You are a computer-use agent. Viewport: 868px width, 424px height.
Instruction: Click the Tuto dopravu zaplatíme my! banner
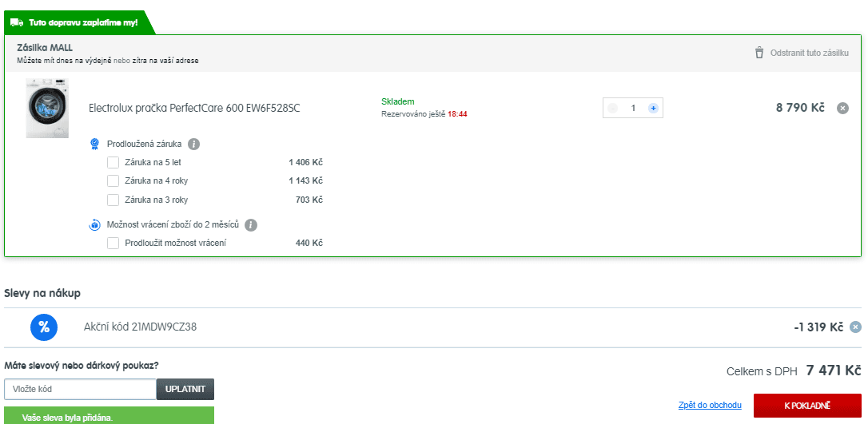(80, 22)
